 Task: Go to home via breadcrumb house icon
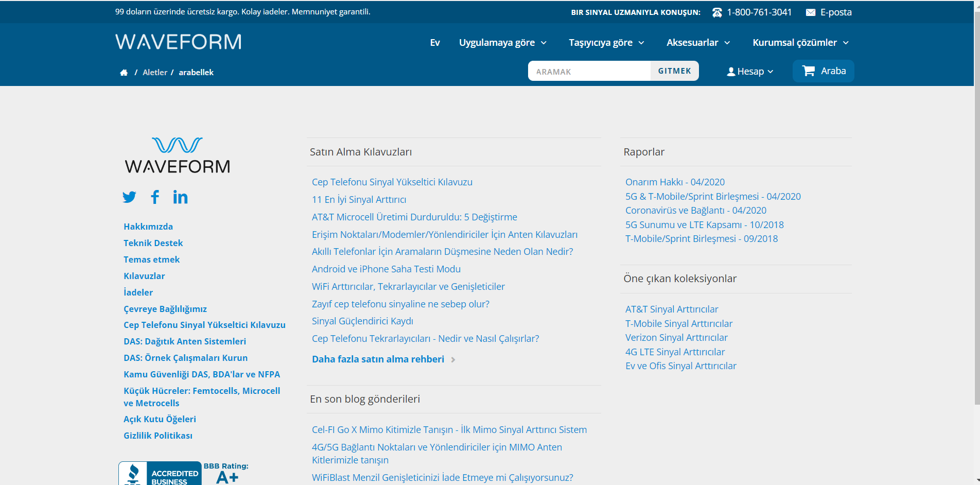pyautogui.click(x=124, y=73)
